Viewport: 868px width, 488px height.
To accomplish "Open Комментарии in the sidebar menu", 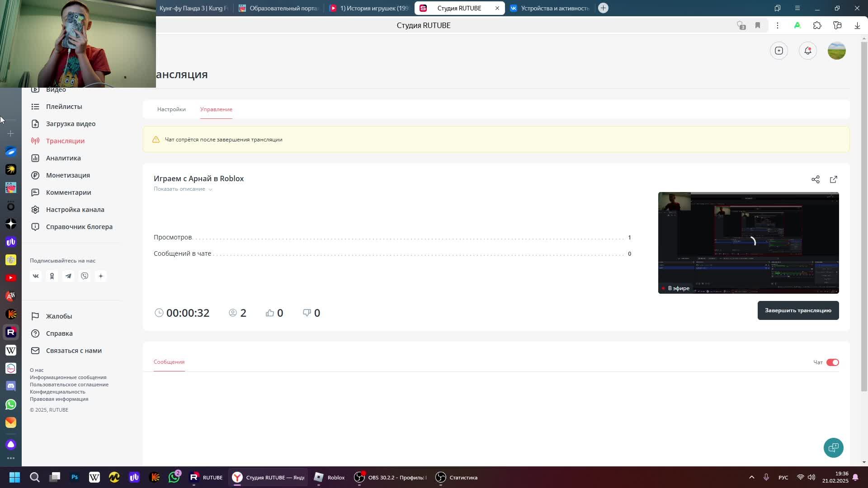I will click(x=68, y=192).
